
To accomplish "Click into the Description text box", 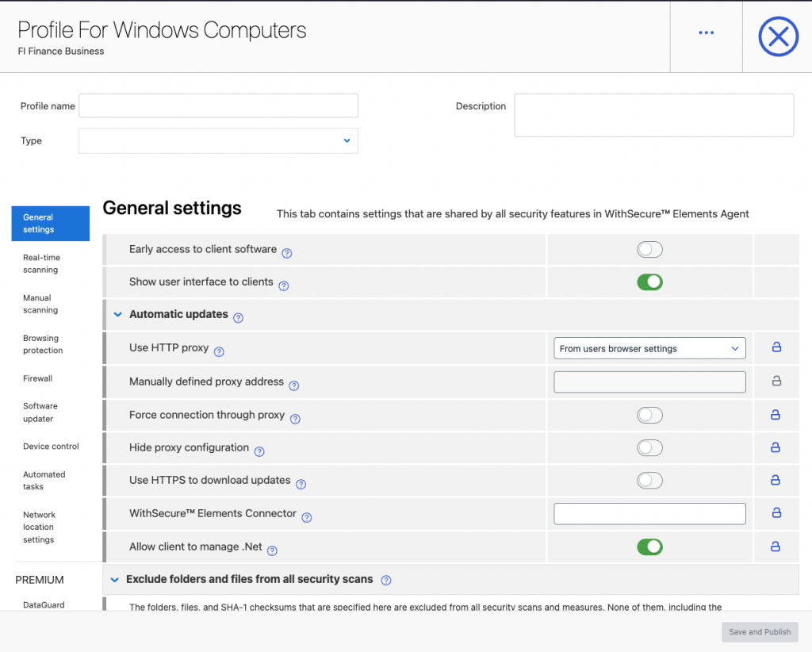I will (x=653, y=115).
